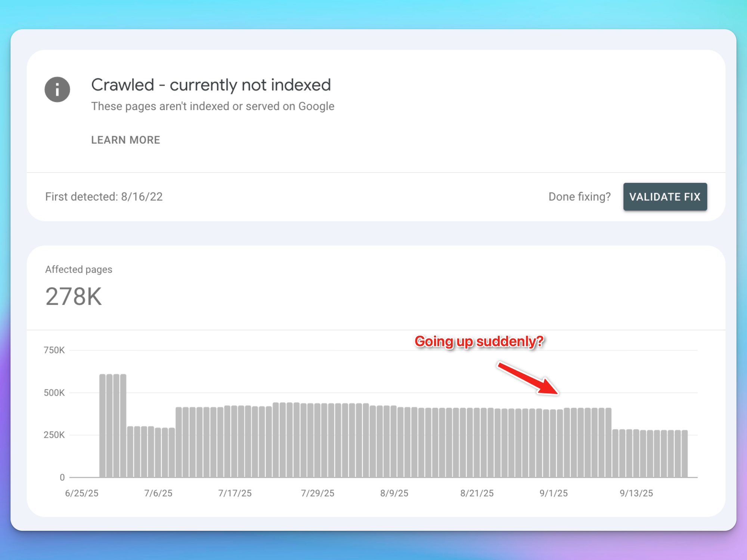Open the LEARN MORE link
The image size is (747, 560).
click(x=125, y=140)
